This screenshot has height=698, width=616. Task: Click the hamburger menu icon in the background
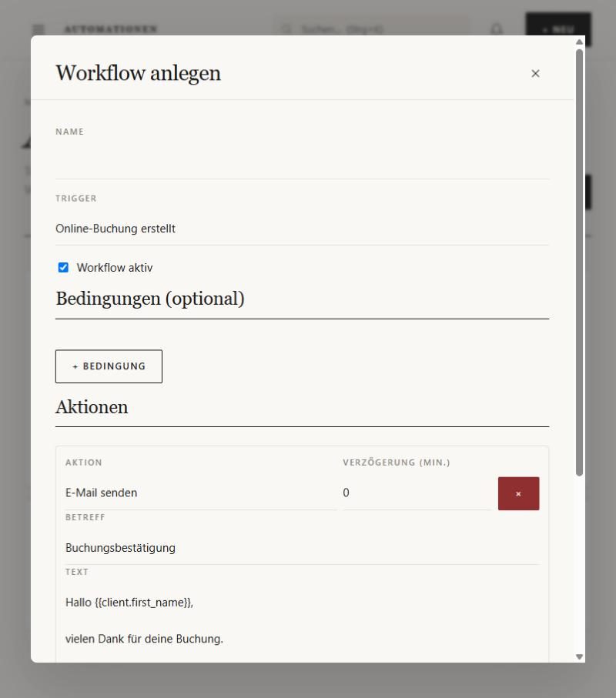pos(38,29)
